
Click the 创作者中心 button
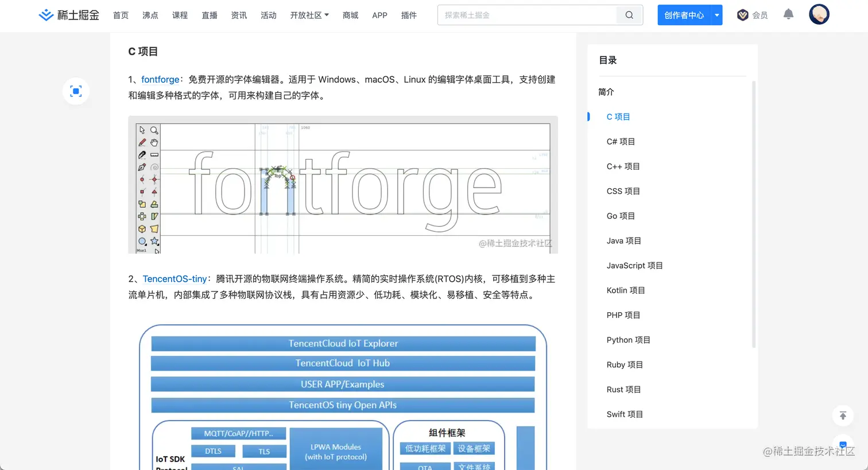click(683, 15)
